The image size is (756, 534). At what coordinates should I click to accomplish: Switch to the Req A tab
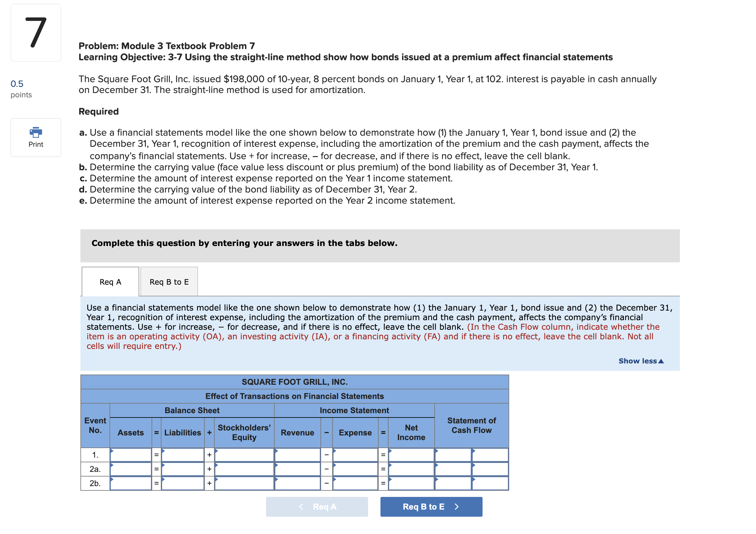110,282
